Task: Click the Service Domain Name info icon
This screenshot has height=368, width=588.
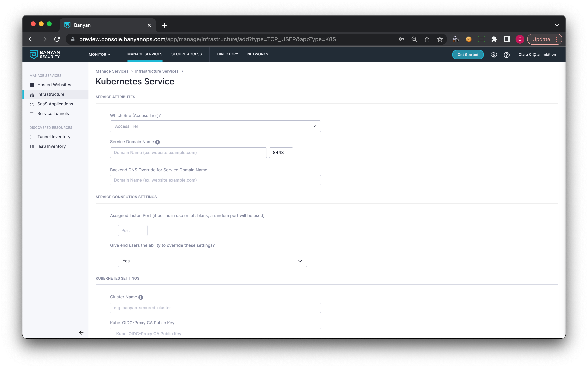Action: tap(158, 142)
